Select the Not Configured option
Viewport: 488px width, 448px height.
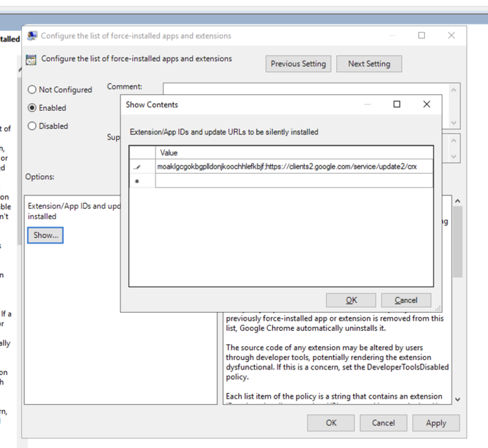(32, 90)
